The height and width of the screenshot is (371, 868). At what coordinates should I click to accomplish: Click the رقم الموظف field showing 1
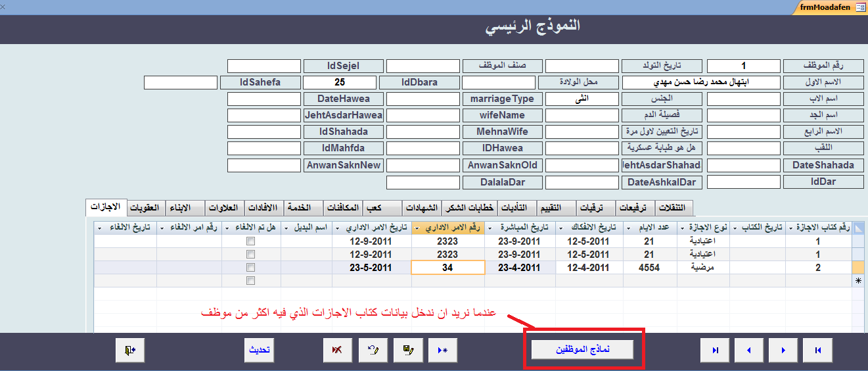pyautogui.click(x=743, y=66)
